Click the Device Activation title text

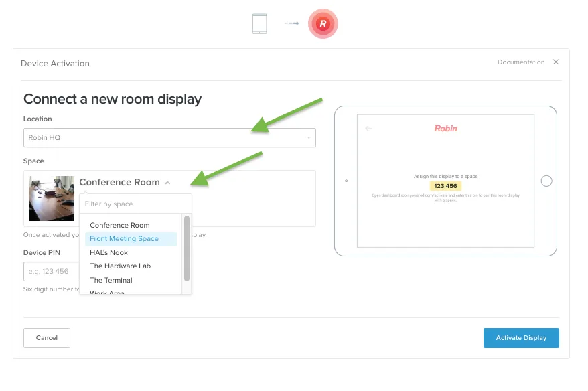point(55,64)
